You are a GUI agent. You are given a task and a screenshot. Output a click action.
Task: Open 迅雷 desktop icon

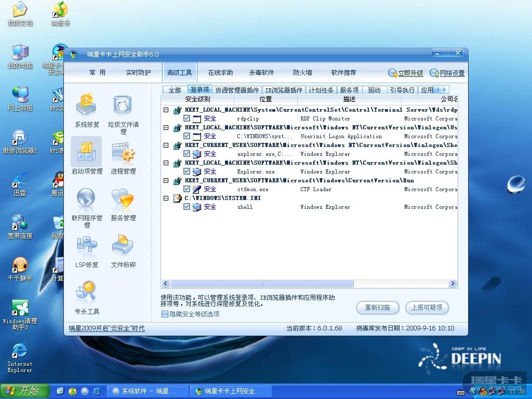point(20,184)
